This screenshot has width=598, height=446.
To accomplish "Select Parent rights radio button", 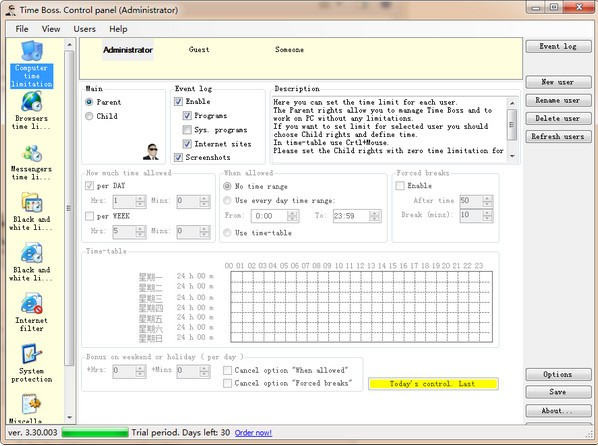I will point(89,102).
